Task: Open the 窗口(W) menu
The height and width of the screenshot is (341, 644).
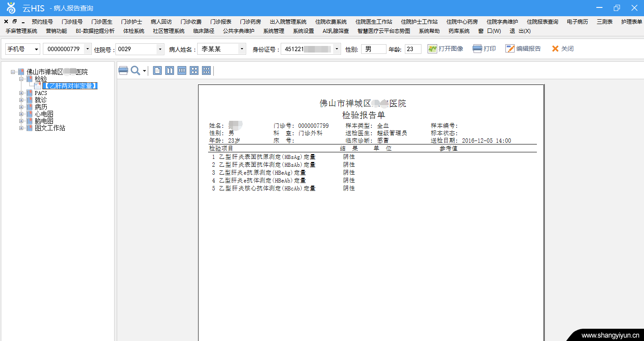Action: (x=490, y=31)
